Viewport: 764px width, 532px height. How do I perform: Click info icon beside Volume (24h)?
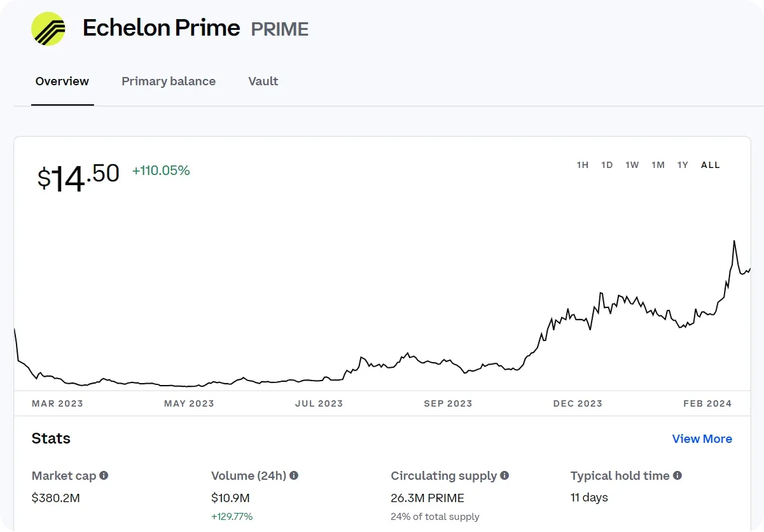point(293,475)
